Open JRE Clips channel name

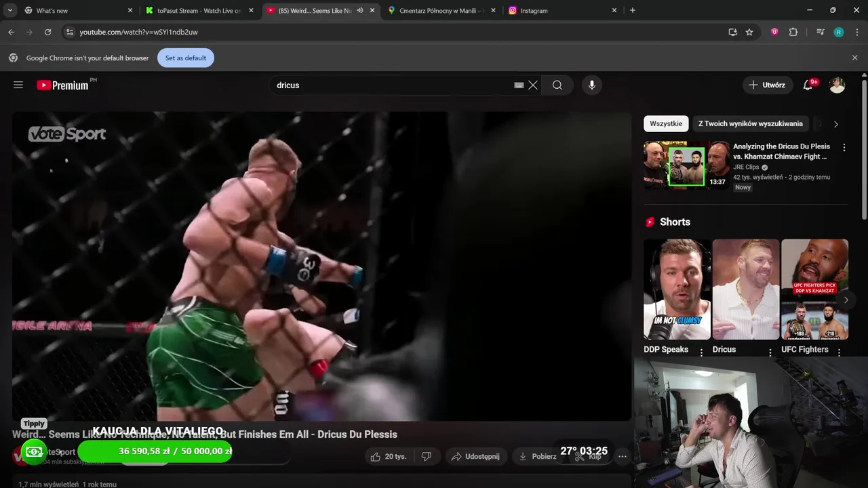tap(746, 167)
